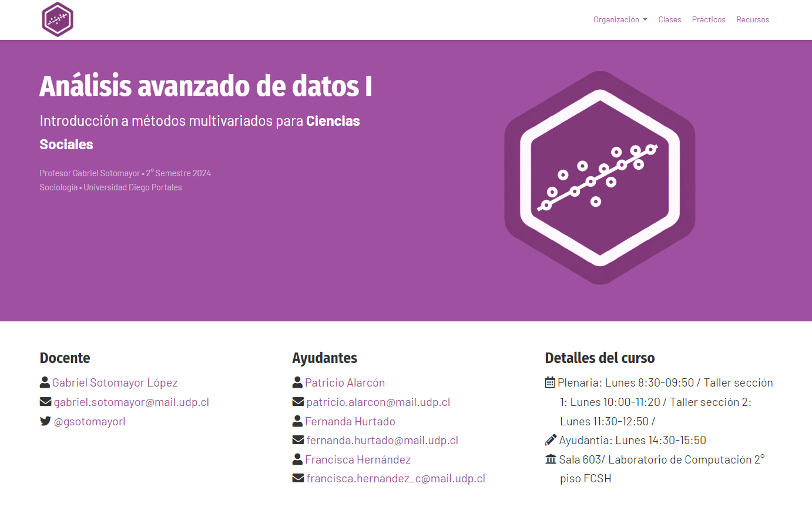Viewport: 812px width, 507px height.
Task: Click envelope icon next to gabriel.sotomayor@mail.udp.cl
Action: click(x=45, y=402)
